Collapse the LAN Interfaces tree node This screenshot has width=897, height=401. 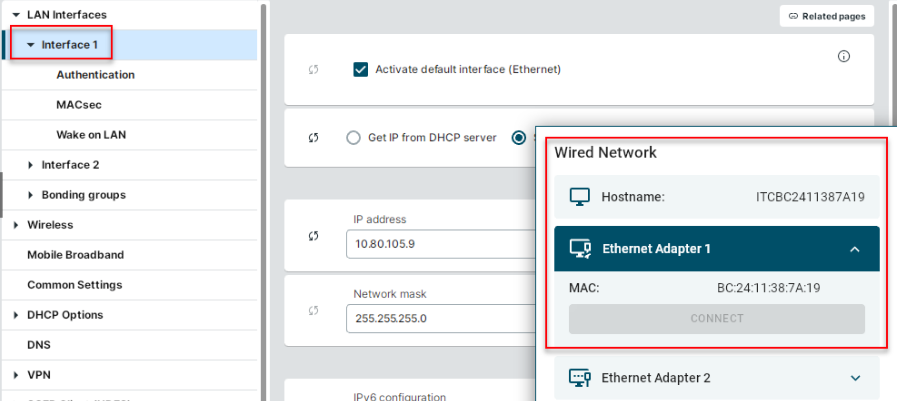tap(16, 15)
